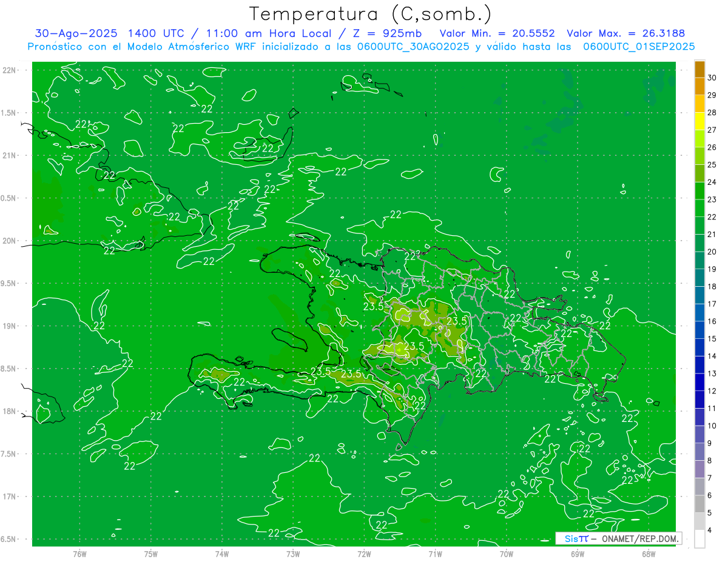Click the "68W" longitude axis label
728x562 pixels.
648,554
